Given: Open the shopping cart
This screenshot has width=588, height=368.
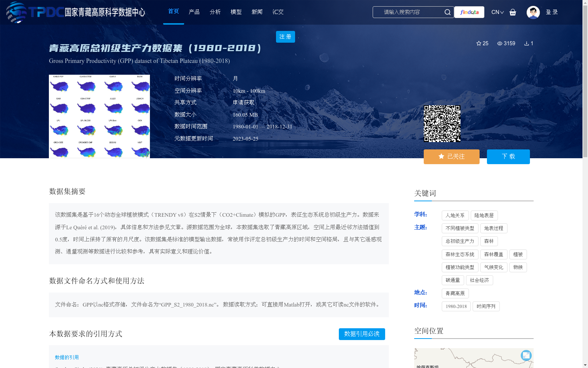Looking at the screenshot, I should point(513,12).
